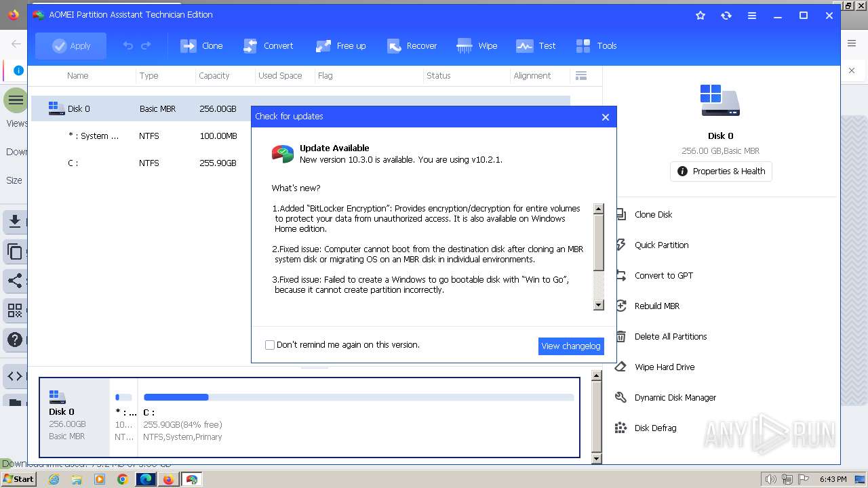Sort by Used Space column header

pos(280,75)
